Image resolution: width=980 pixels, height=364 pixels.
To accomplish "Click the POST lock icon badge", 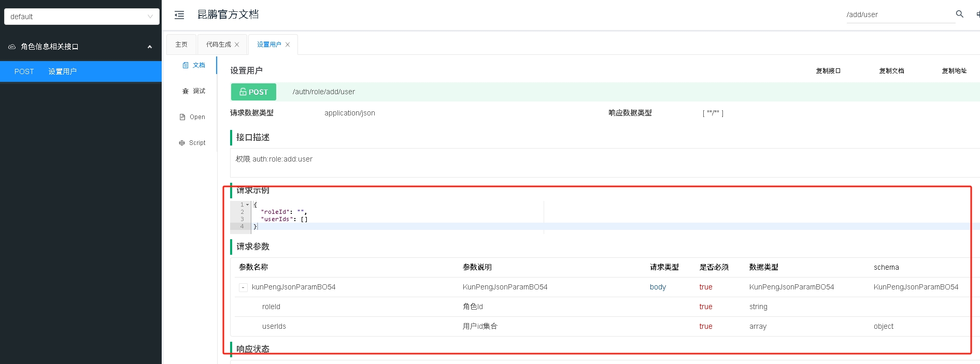I will coord(253,92).
